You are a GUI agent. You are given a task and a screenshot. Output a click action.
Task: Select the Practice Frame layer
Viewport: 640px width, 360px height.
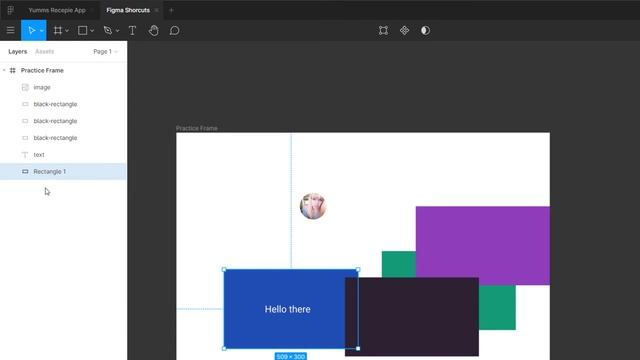63,70
